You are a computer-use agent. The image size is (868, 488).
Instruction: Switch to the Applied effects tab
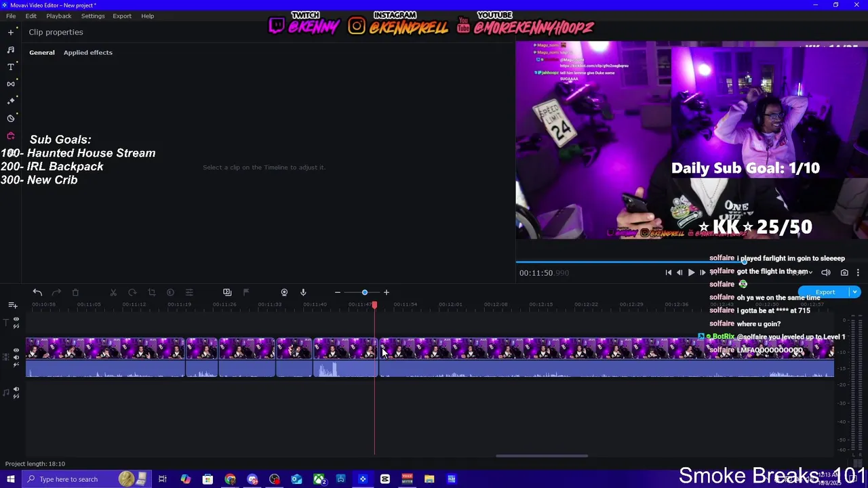point(88,52)
